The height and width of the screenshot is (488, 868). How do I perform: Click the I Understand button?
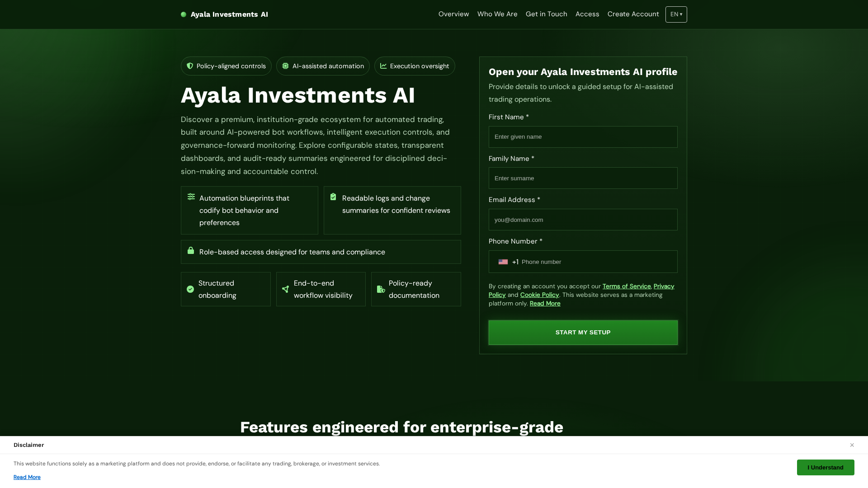click(x=826, y=468)
